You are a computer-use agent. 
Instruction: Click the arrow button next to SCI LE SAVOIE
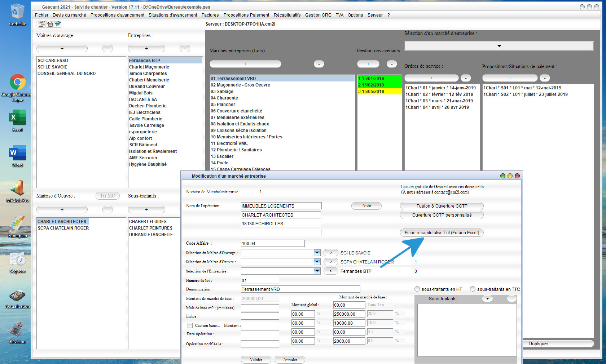click(x=331, y=253)
